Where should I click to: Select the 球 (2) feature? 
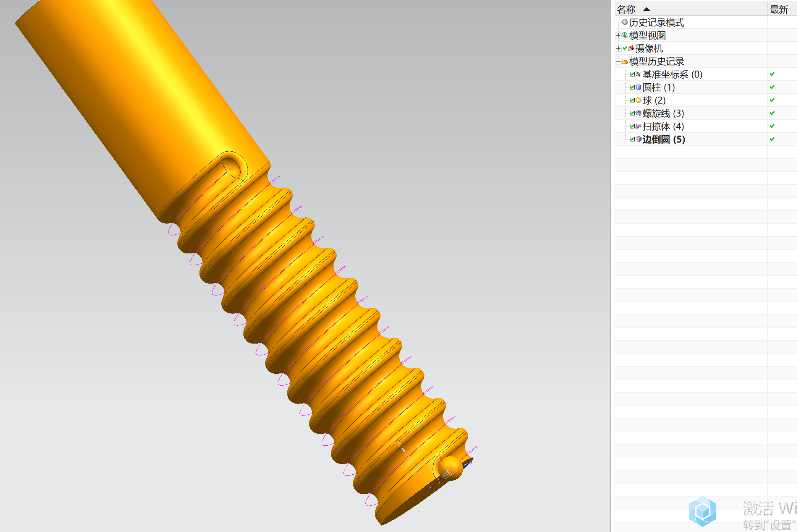click(x=654, y=100)
